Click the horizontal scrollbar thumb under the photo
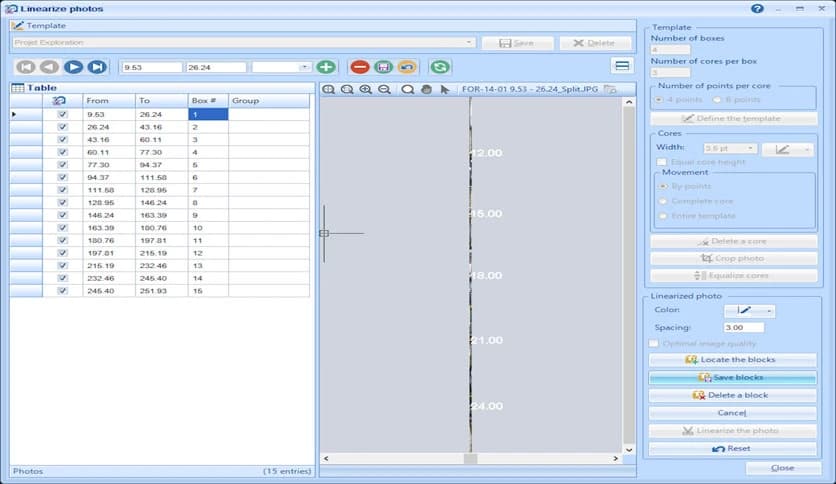The image size is (836, 484). coord(470,458)
